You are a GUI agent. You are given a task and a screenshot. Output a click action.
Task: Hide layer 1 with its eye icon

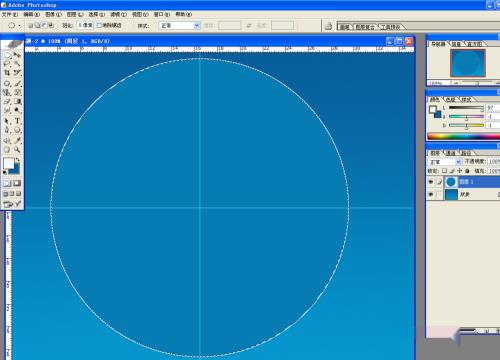pos(431,182)
